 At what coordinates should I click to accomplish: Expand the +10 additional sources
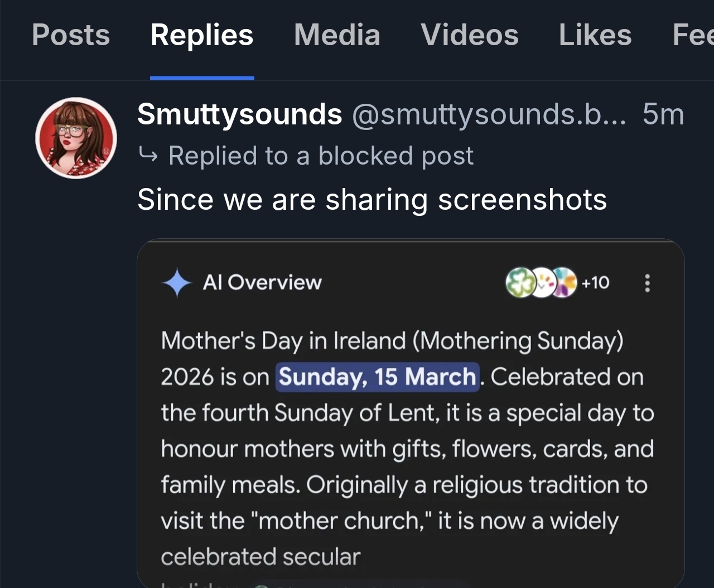[595, 283]
